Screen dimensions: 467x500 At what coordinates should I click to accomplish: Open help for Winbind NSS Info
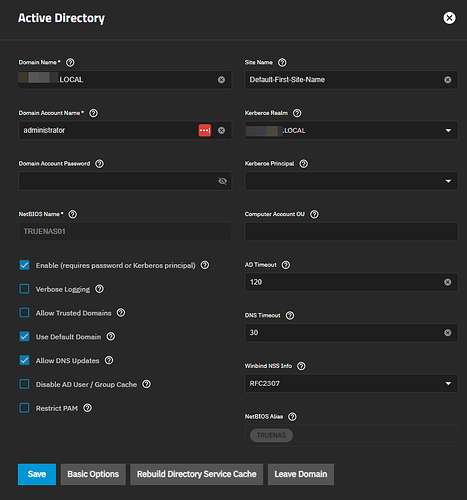tap(301, 366)
